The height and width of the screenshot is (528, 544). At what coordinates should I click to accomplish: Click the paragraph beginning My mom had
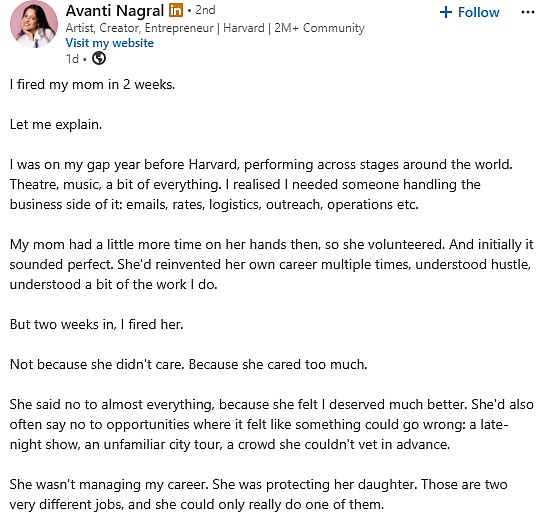271,264
